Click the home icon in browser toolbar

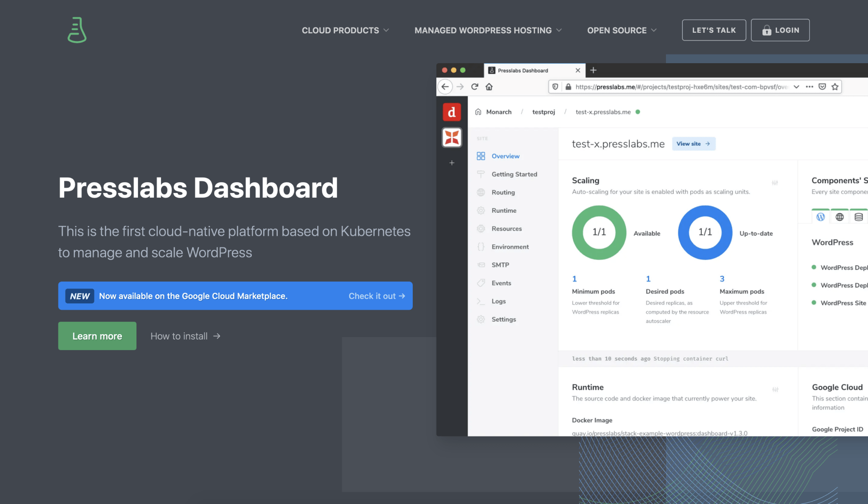(489, 87)
